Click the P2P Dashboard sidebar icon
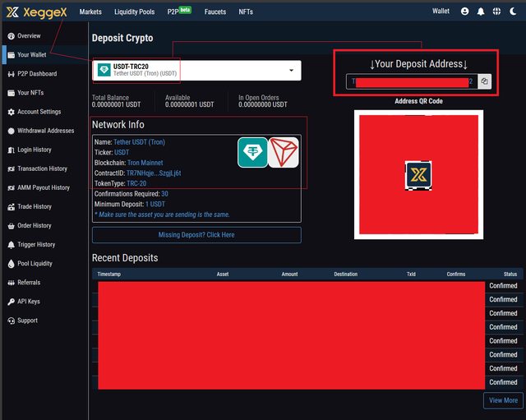The height and width of the screenshot is (420, 526). [11, 74]
